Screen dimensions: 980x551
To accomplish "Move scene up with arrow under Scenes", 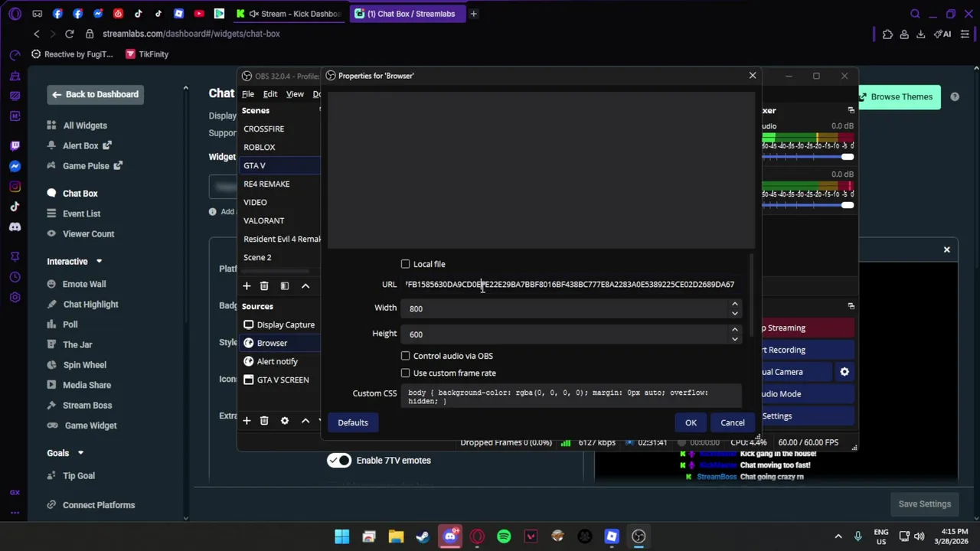I will (305, 285).
